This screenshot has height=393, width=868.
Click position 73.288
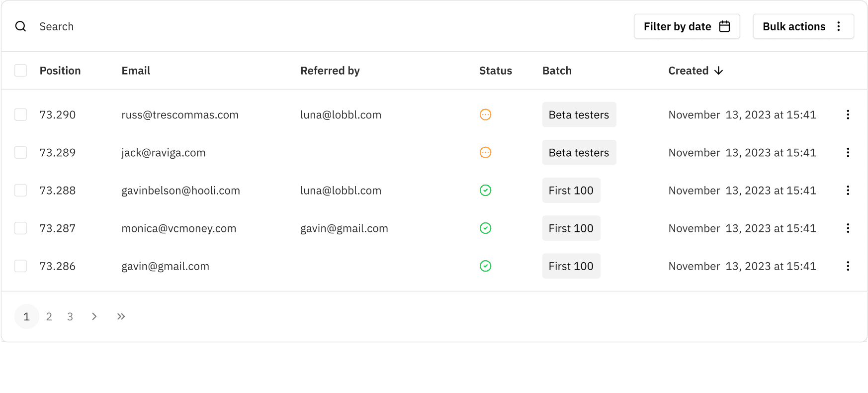pyautogui.click(x=58, y=191)
